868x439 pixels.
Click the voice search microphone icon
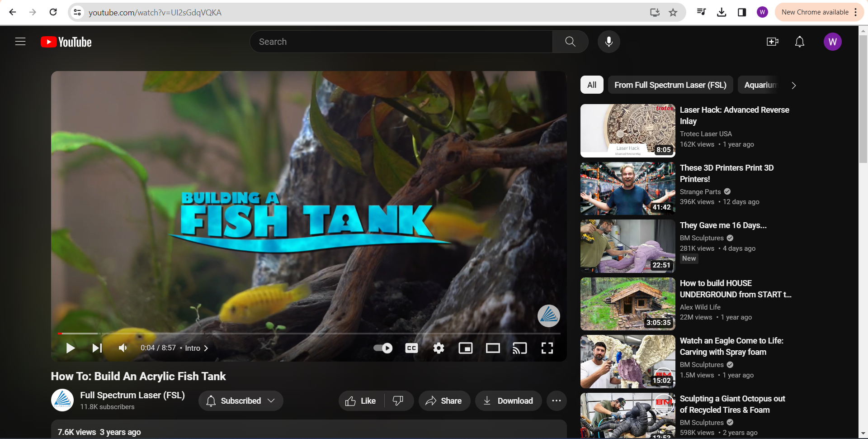(609, 42)
